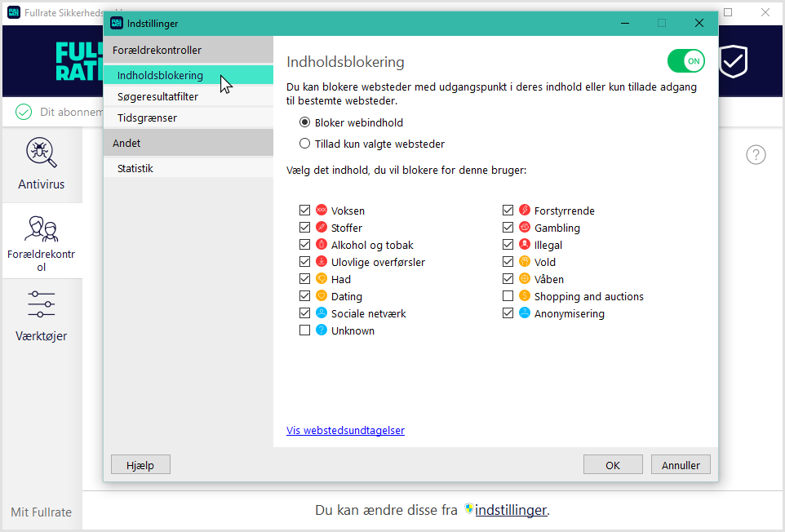Open the Statistik page

point(135,169)
